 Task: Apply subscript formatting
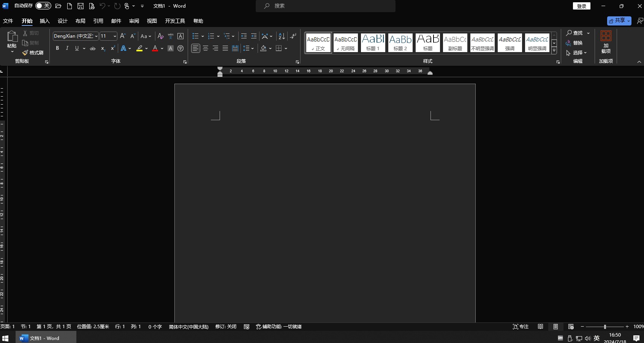[103, 48]
